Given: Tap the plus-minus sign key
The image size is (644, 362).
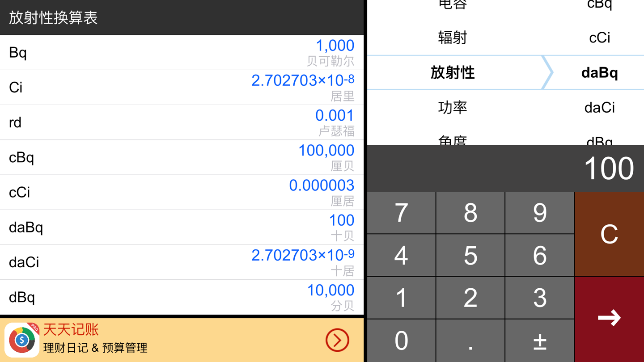Looking at the screenshot, I should click(540, 341).
